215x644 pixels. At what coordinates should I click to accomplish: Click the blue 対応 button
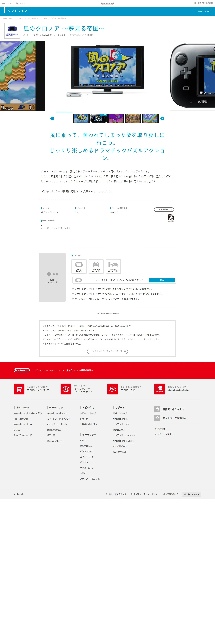click(x=162, y=280)
